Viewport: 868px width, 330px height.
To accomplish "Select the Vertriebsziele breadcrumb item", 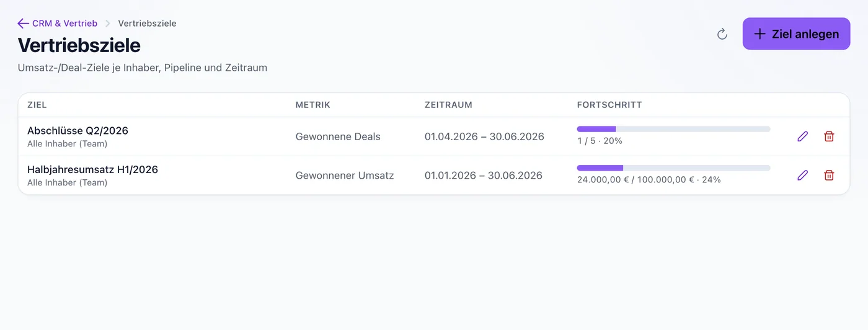I will coord(148,24).
